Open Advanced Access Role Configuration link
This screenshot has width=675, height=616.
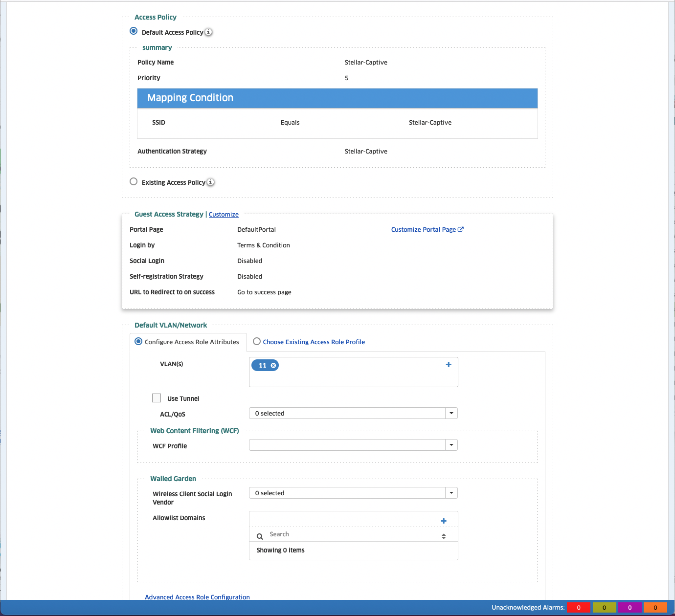(197, 597)
